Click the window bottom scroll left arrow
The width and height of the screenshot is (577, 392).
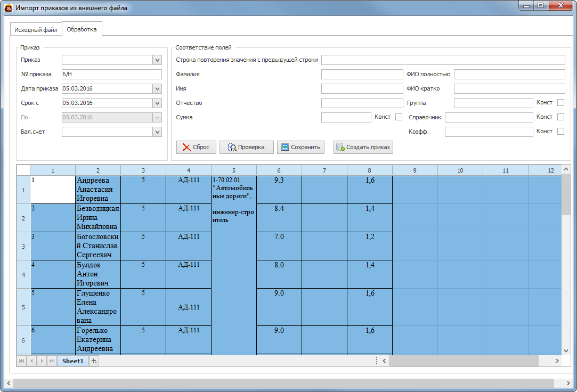[9, 383]
